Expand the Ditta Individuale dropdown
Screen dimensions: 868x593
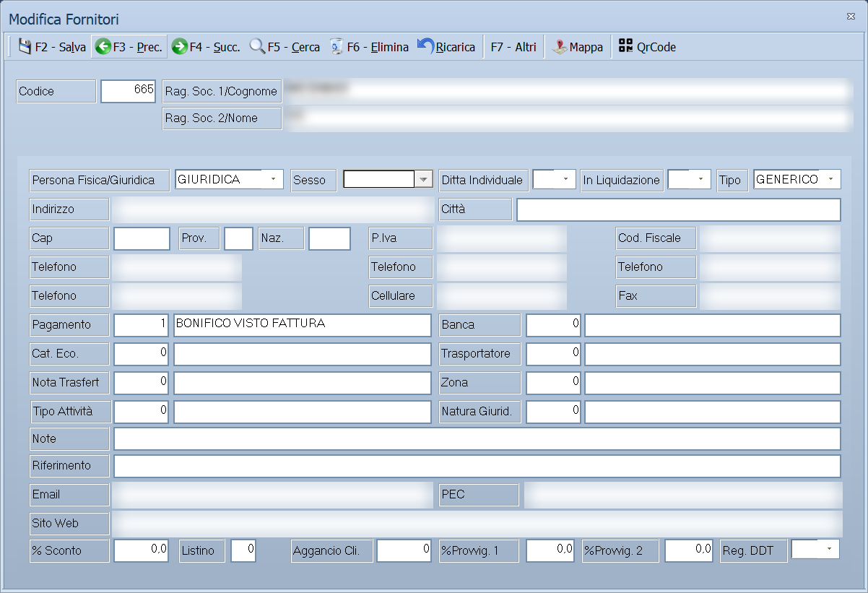[x=565, y=179]
